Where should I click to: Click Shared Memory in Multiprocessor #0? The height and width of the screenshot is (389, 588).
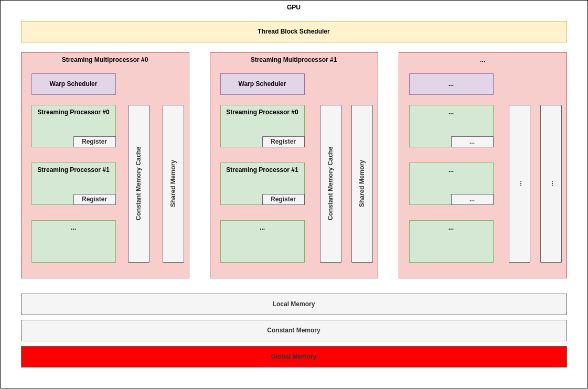point(173,183)
